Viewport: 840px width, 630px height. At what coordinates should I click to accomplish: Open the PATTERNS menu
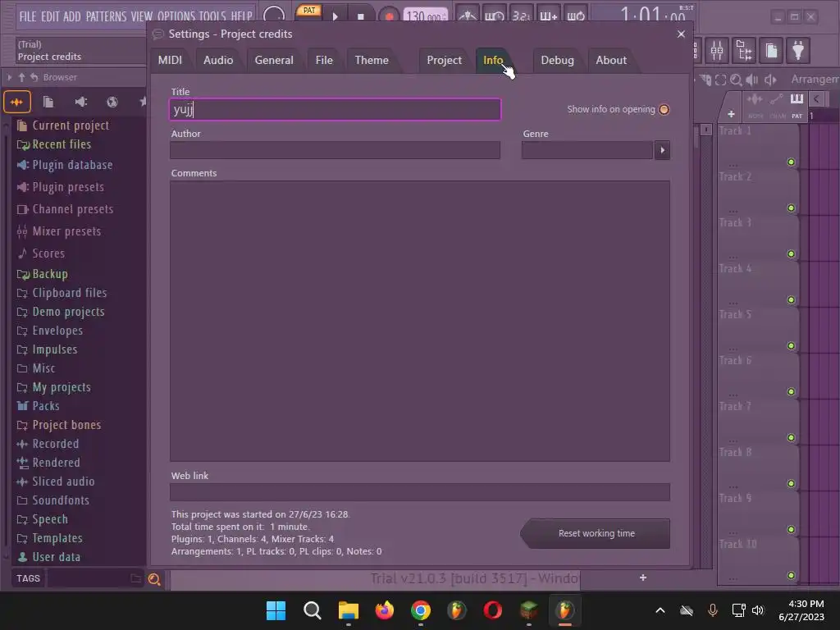tap(106, 16)
